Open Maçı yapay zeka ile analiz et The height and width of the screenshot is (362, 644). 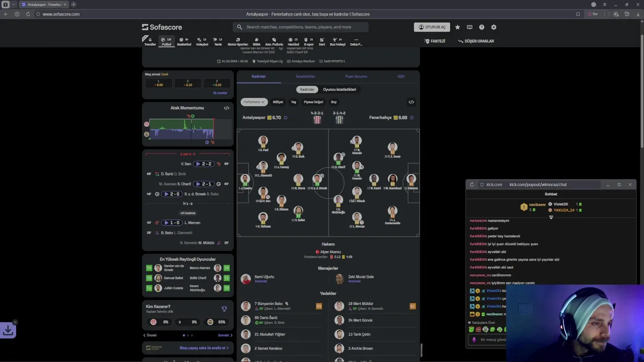click(x=204, y=348)
